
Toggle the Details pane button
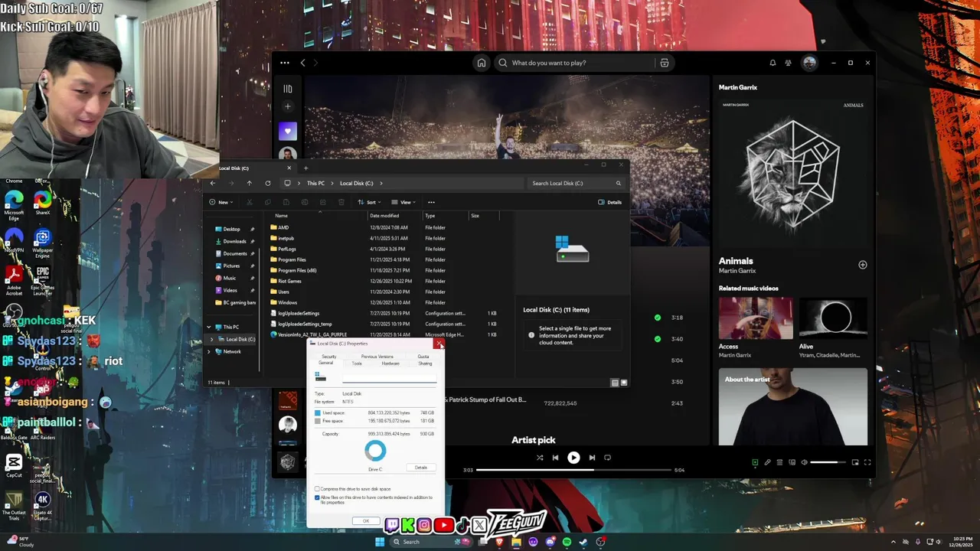tap(610, 202)
